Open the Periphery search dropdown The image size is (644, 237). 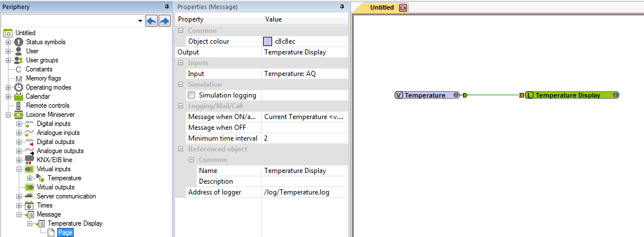tap(140, 20)
